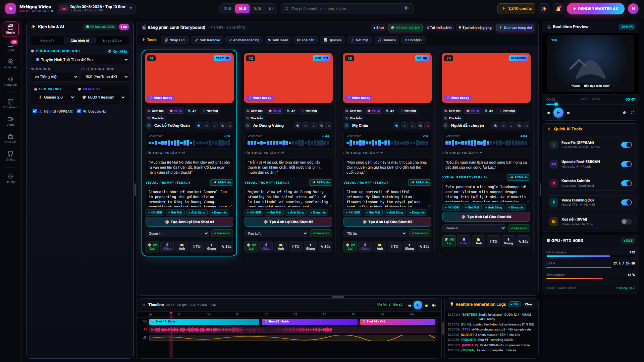Click the Real-time Preview progress slider
Viewport: 644px width, 362px height.
tap(590, 104)
